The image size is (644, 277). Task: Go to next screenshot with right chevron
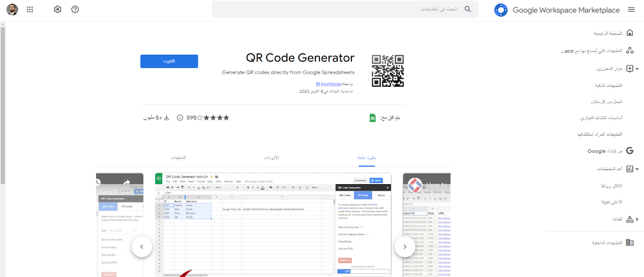(x=405, y=247)
